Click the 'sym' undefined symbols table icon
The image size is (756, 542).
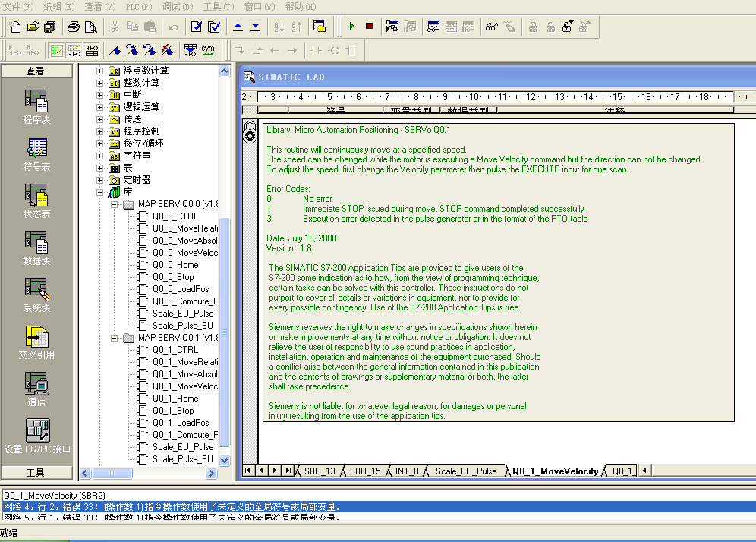208,50
